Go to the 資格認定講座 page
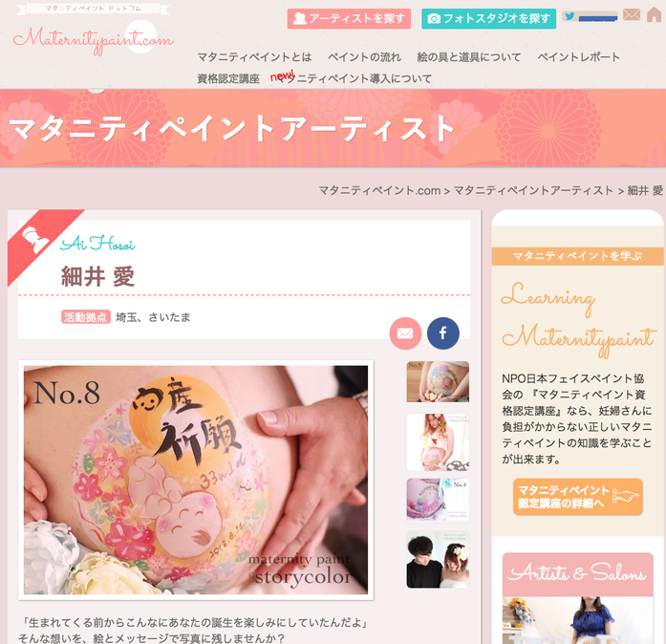Screen dimensions: 666x644 (228, 78)
